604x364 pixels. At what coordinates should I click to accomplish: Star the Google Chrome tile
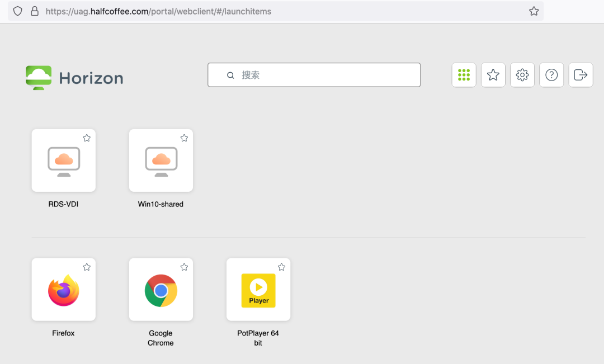click(x=184, y=267)
